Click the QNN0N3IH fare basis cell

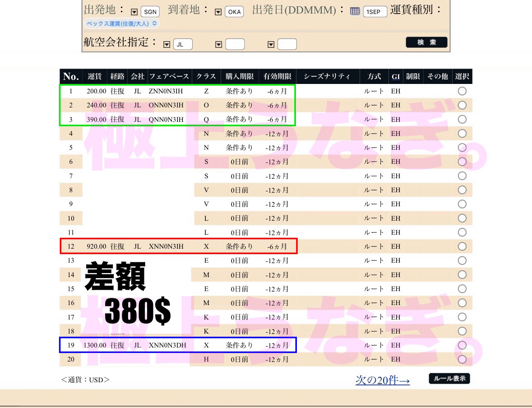coord(166,120)
